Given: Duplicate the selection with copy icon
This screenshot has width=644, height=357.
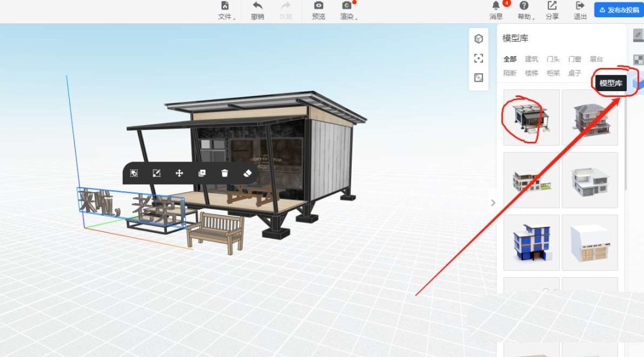Looking at the screenshot, I should click(202, 173).
